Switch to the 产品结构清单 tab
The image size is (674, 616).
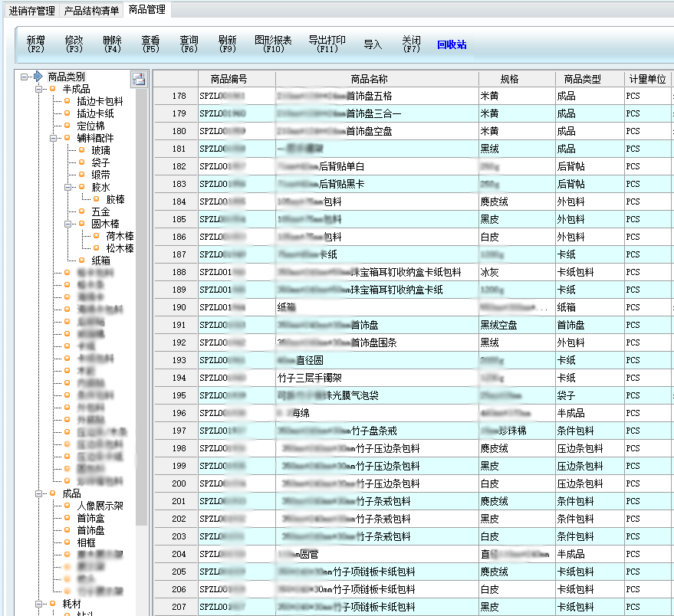[91, 11]
